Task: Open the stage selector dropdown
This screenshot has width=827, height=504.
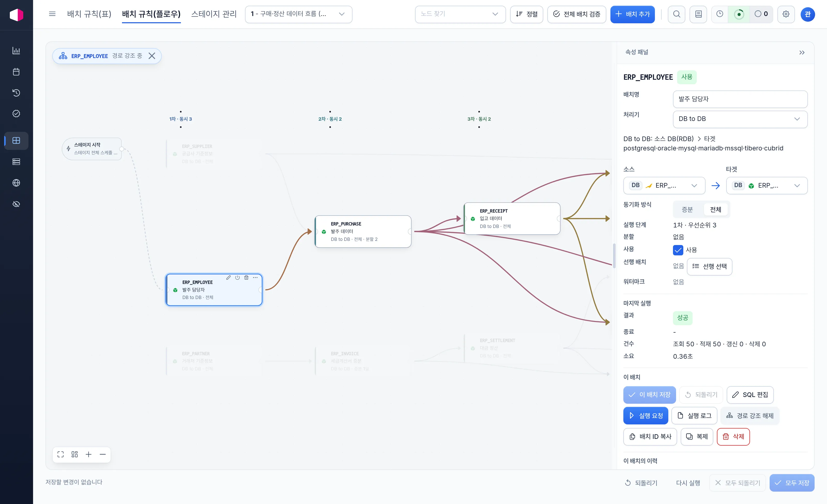Action: (x=298, y=14)
